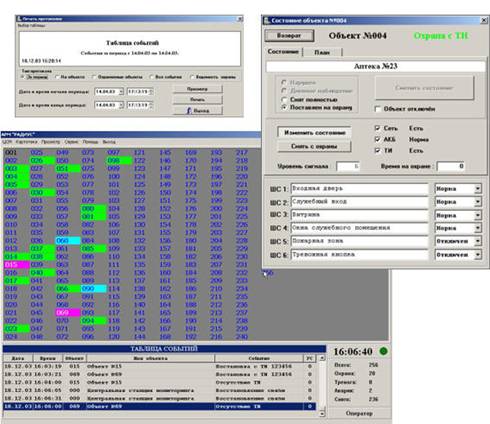490x424 pixels.
Task: Open the ЦОМ menu in the main window
Action: (7, 142)
